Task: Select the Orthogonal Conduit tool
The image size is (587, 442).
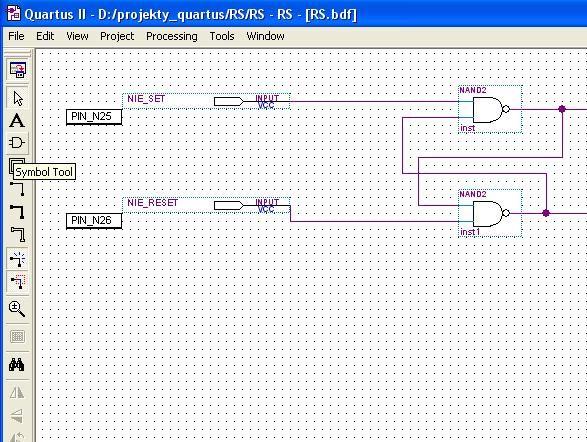Action: coord(17,234)
